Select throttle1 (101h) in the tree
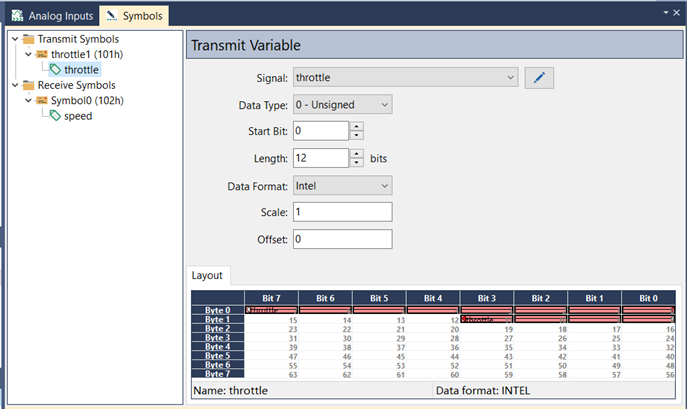The height and width of the screenshot is (409, 687). (x=87, y=54)
